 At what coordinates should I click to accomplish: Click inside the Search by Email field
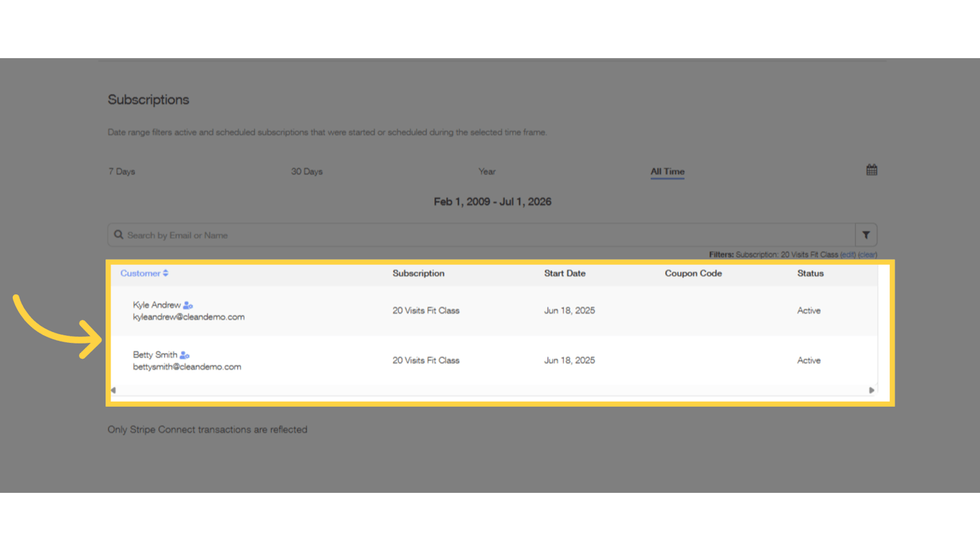(x=359, y=235)
